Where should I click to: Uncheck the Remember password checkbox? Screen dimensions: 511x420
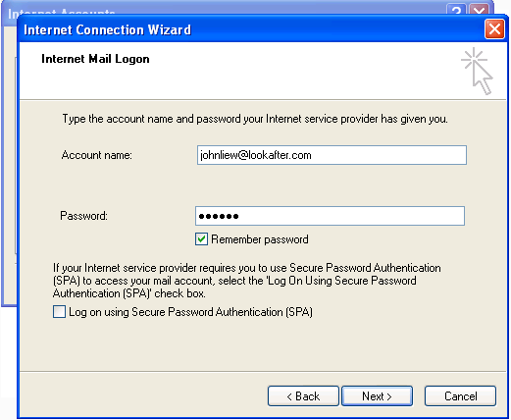click(201, 239)
